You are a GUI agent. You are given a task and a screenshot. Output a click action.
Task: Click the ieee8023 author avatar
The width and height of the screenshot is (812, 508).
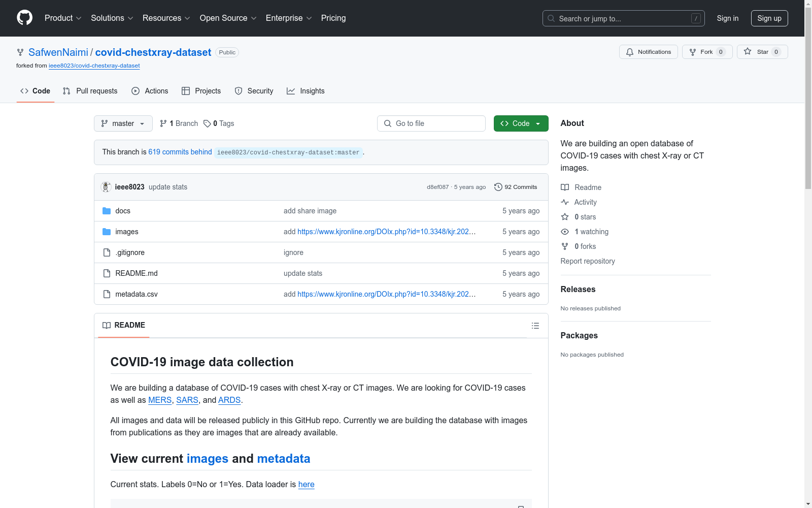coord(106,187)
